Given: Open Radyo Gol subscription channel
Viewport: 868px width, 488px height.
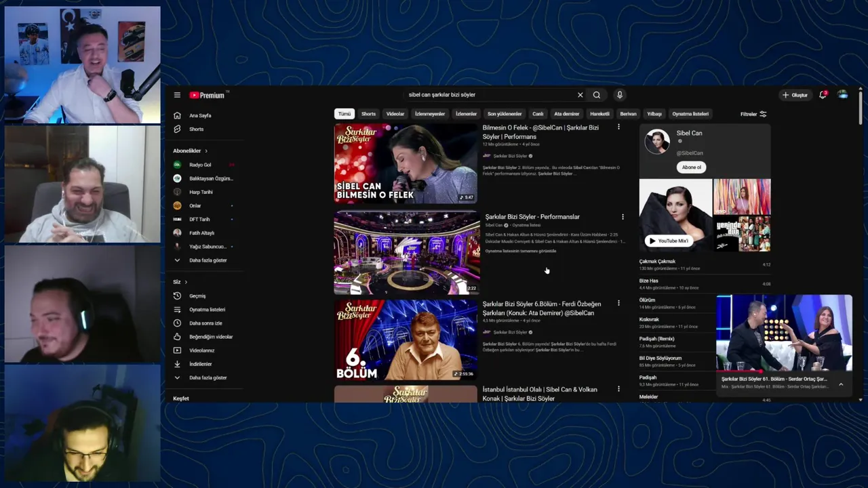Looking at the screenshot, I should click(201, 165).
